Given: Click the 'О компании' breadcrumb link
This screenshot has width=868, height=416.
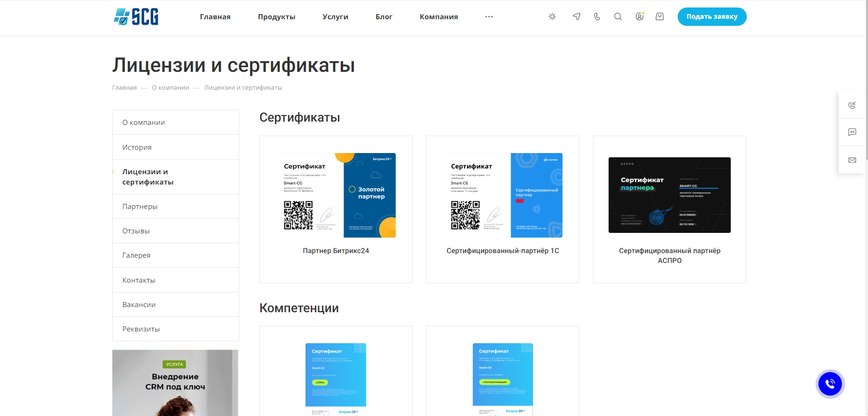Looking at the screenshot, I should click(171, 88).
